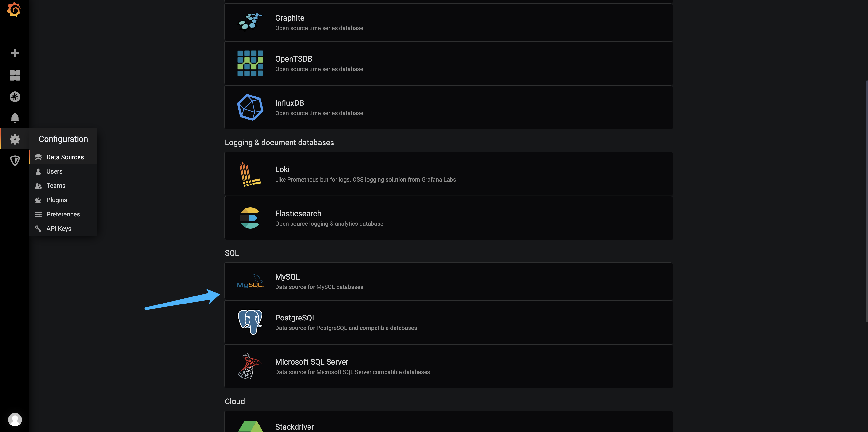This screenshot has width=868, height=432.
Task: Click the Elasticsearch logo icon
Action: tap(250, 218)
